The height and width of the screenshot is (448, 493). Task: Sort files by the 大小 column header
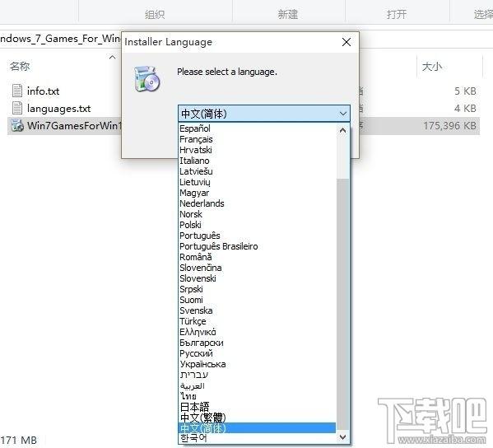coord(432,67)
